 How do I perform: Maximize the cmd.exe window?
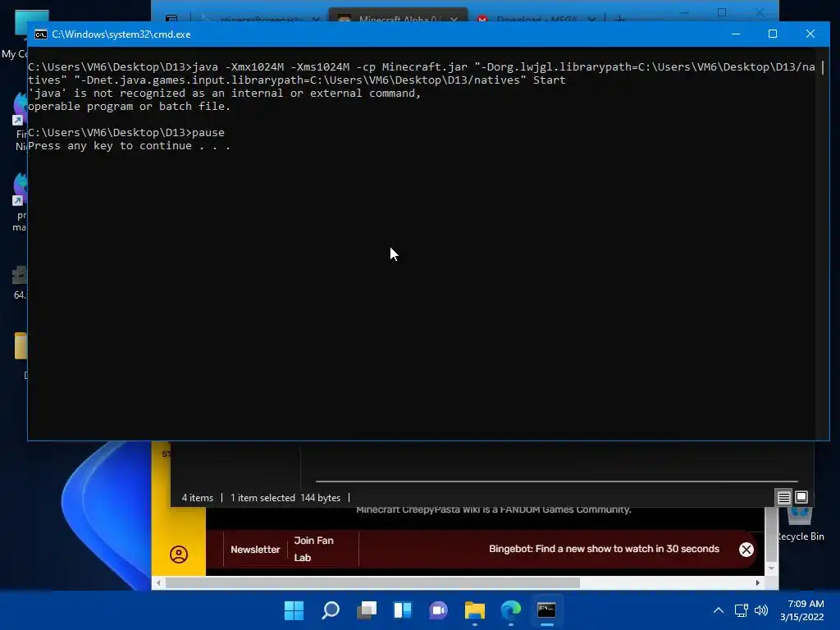pyautogui.click(x=773, y=34)
